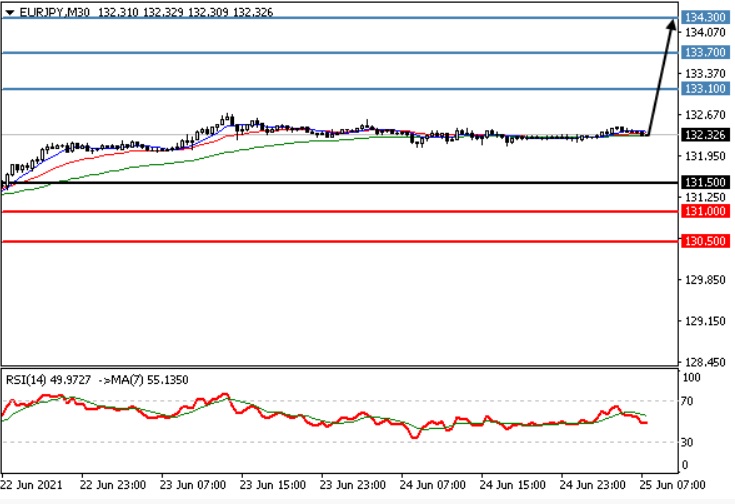
Task: Click the RSI scale value 30
Action: pos(687,442)
